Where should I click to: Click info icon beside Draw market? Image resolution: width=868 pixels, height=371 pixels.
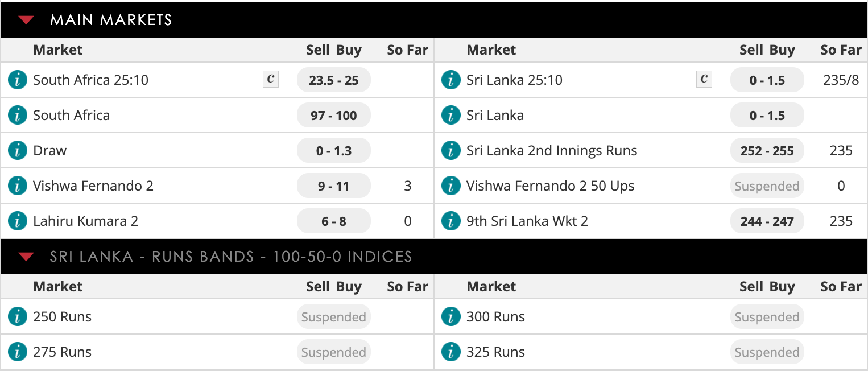point(18,150)
